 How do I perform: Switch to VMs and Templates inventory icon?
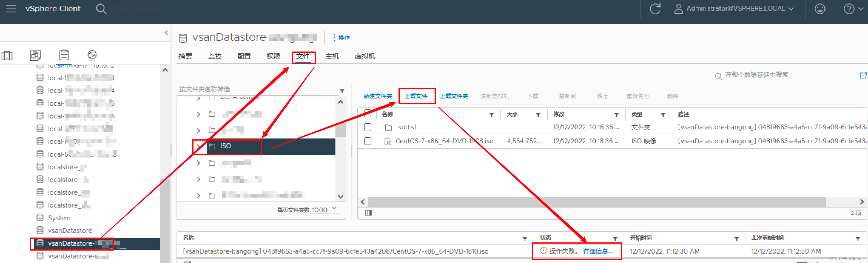point(35,55)
